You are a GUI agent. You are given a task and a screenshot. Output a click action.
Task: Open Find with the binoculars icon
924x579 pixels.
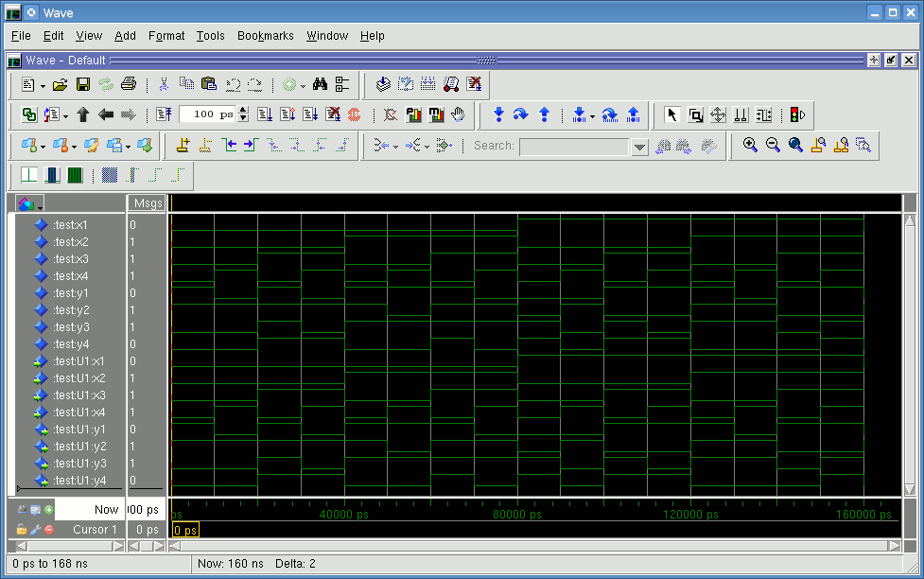click(320, 84)
